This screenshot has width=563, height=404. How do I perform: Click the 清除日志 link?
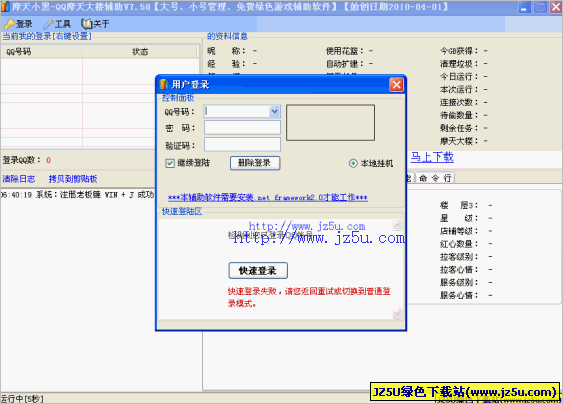click(x=19, y=179)
